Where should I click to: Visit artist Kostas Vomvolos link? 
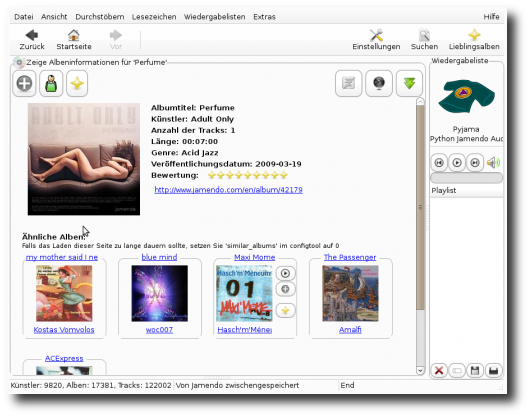click(64, 330)
